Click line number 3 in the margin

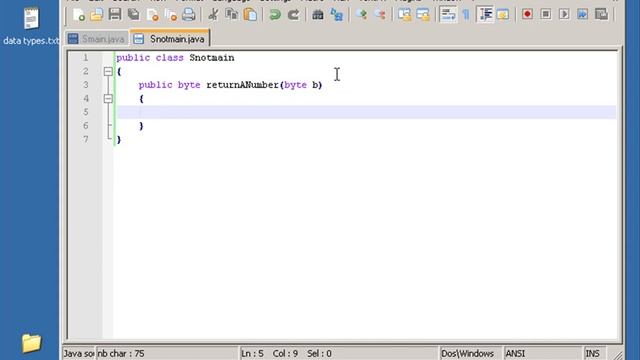pyautogui.click(x=85, y=85)
